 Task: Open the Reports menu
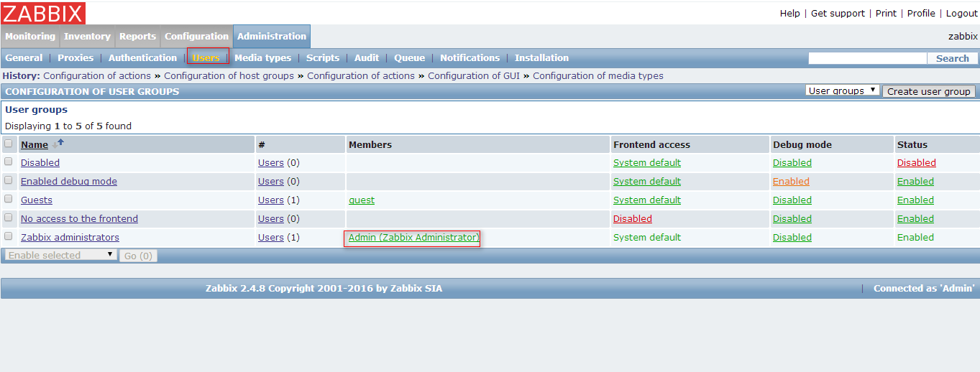pyautogui.click(x=137, y=37)
